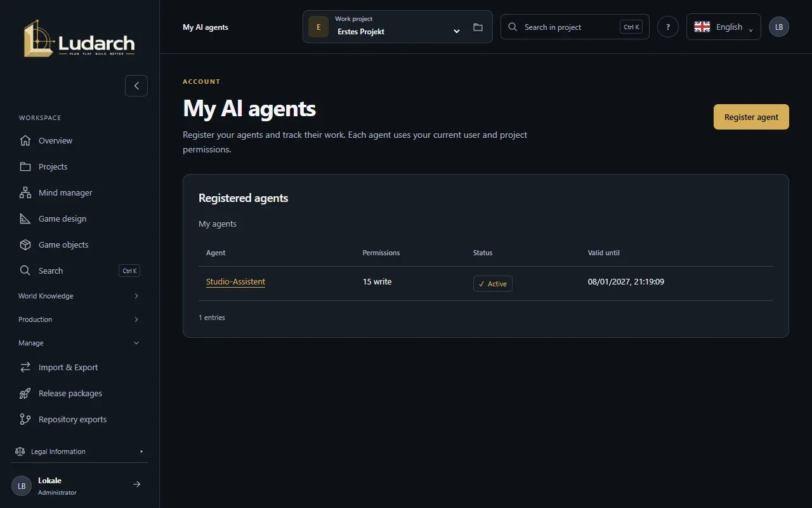Click the Release packages rocket icon
This screenshot has width=812, height=508.
(x=25, y=393)
